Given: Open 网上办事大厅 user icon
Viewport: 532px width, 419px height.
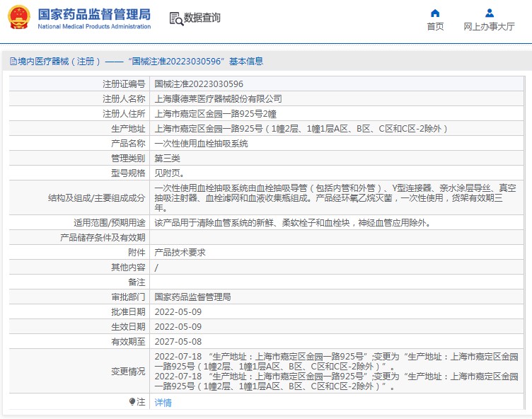Looking at the screenshot, I should [490, 13].
